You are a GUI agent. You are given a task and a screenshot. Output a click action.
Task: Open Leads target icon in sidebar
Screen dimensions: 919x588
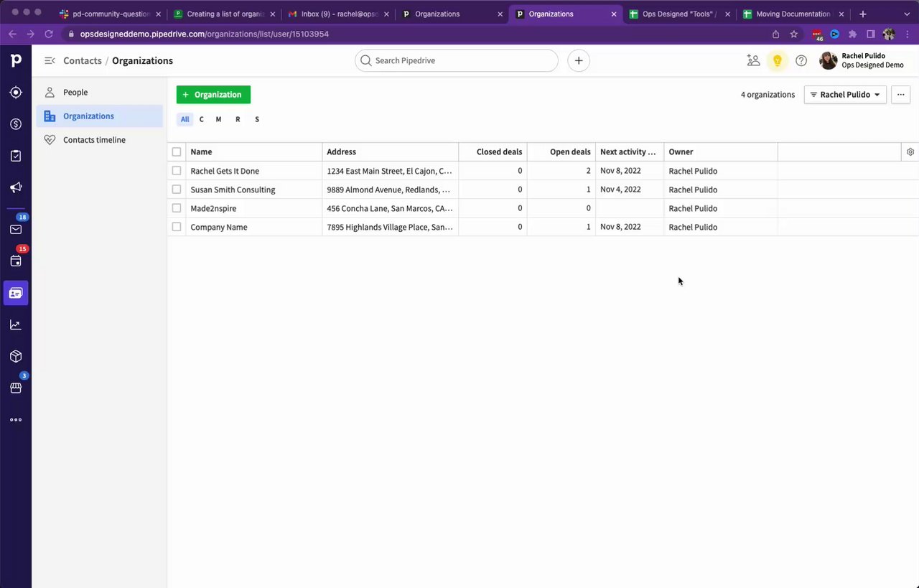point(16,93)
